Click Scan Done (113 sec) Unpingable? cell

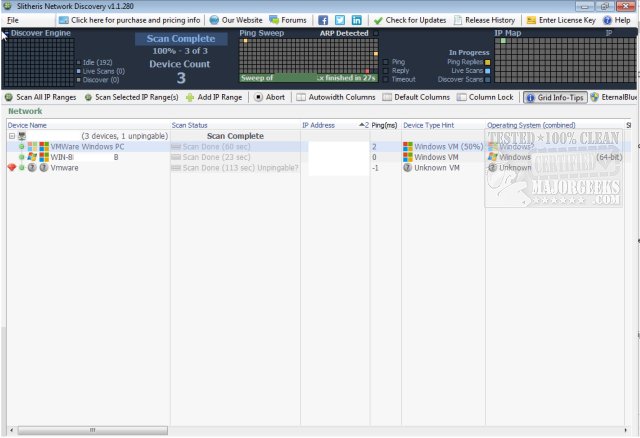pos(235,168)
